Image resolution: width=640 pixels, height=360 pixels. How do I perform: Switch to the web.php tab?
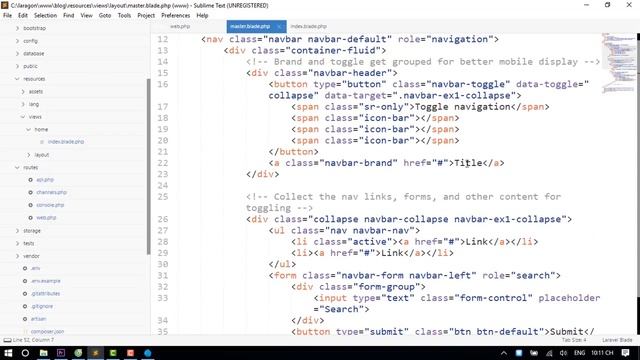(x=180, y=27)
